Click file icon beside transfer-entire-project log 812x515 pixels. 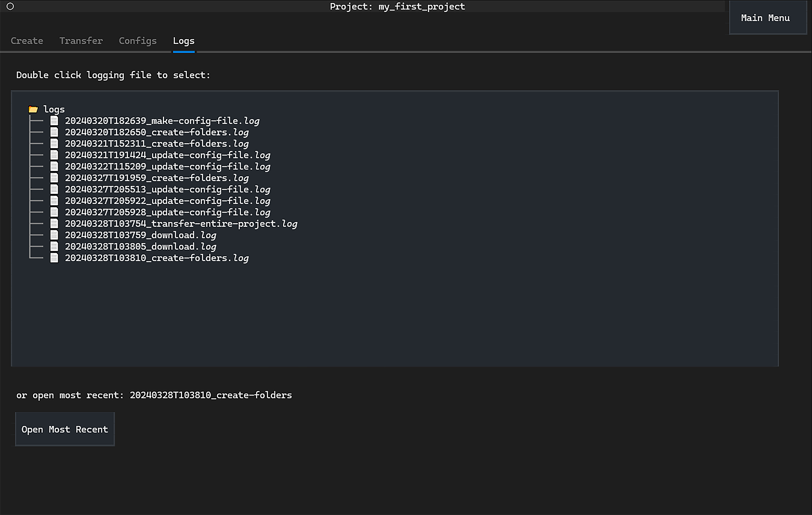[54, 223]
